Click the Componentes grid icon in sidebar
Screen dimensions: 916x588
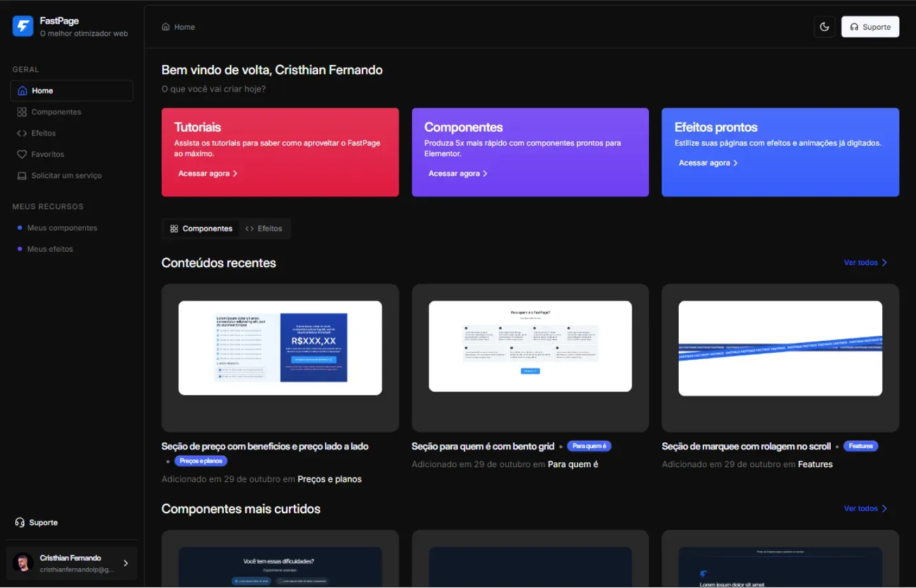[x=22, y=112]
